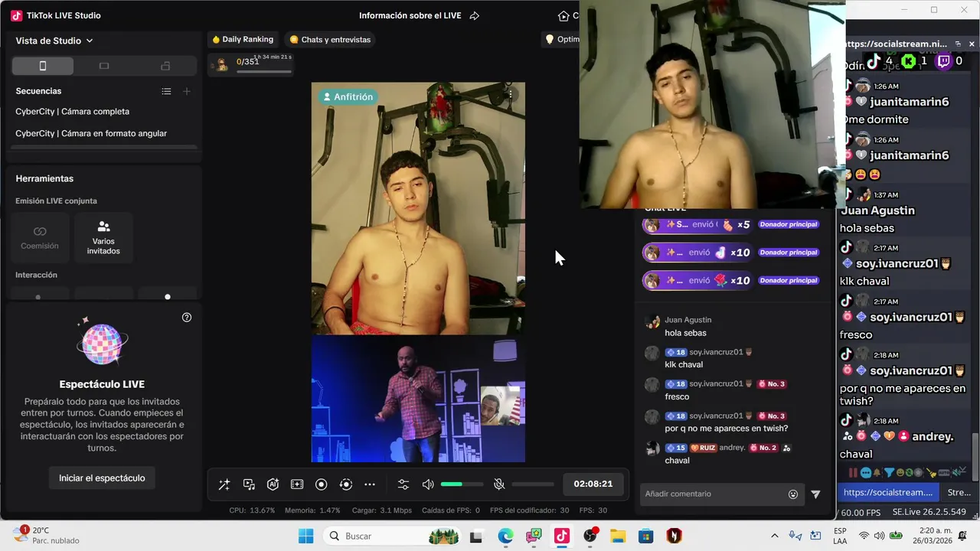Open Windows Start menu
This screenshot has width=980, height=551.
point(305,536)
